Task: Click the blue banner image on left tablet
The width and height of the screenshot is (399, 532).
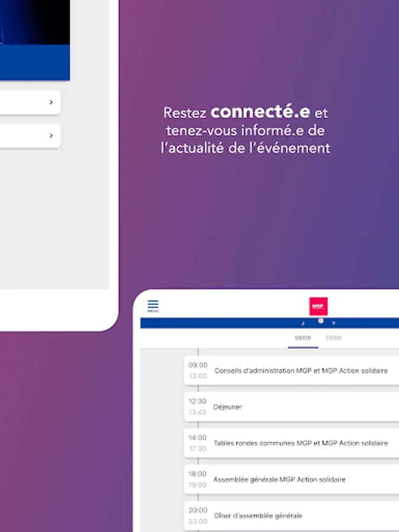Action: coord(35,40)
